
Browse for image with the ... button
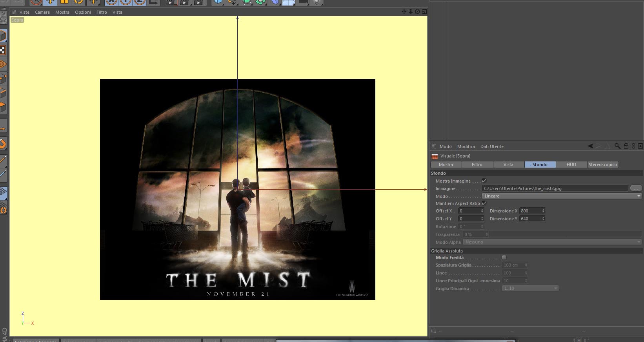pos(636,188)
